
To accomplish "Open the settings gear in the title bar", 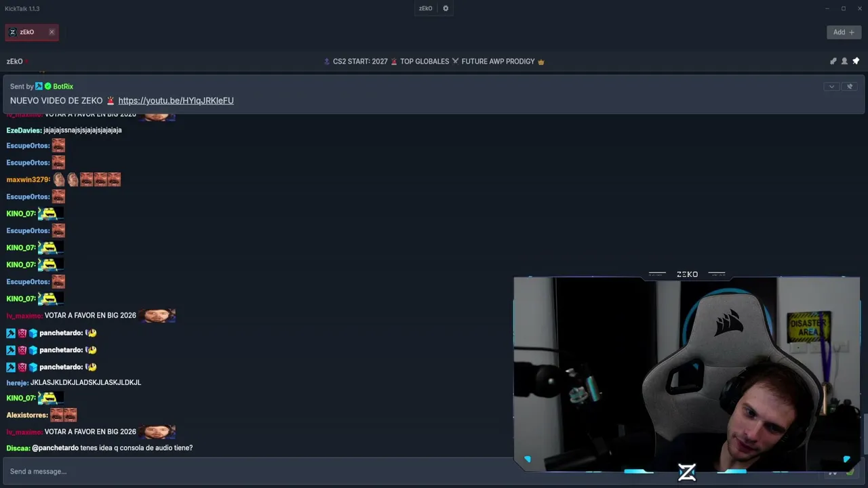I will click(446, 9).
